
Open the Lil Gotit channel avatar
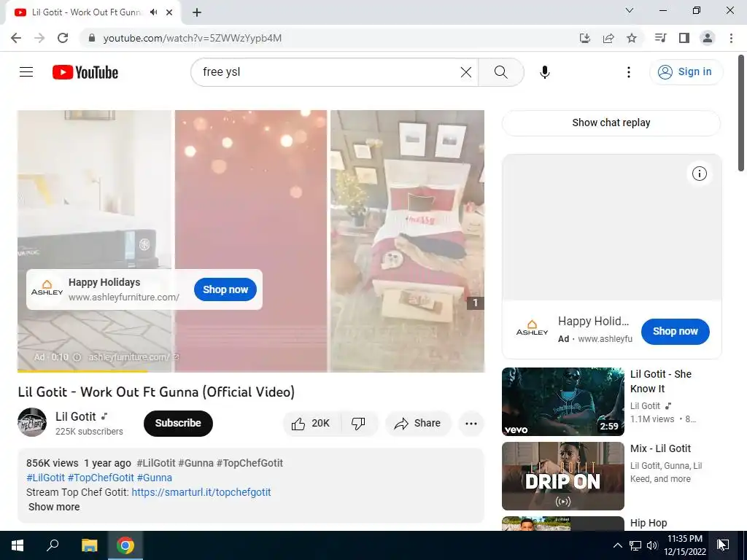coord(32,422)
